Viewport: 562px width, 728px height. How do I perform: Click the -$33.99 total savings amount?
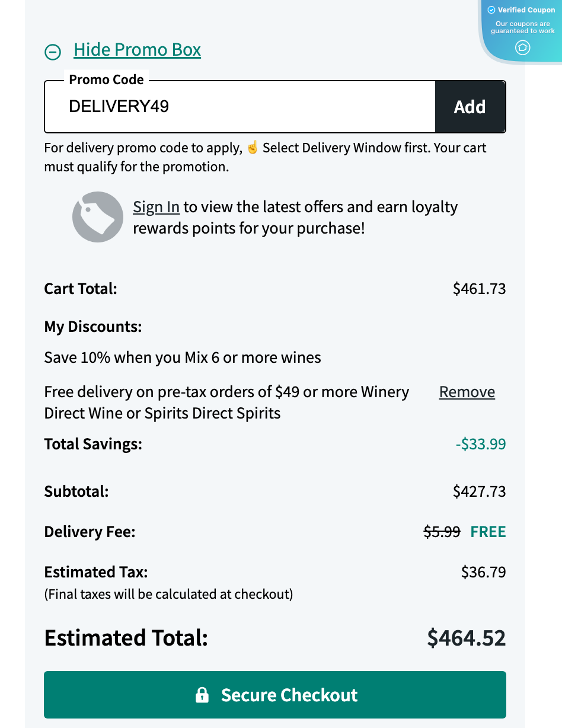[481, 444]
